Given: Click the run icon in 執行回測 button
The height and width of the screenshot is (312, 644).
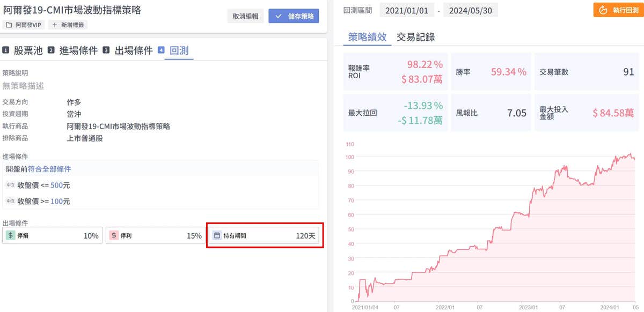Looking at the screenshot, I should (x=603, y=10).
